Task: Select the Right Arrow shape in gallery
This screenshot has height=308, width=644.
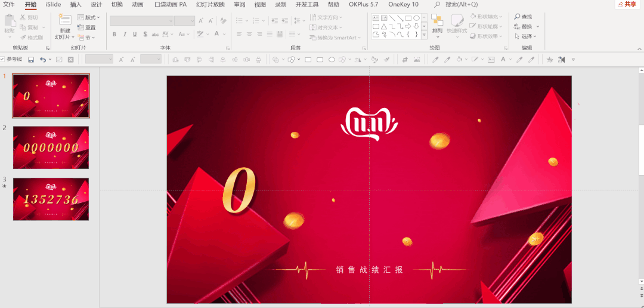Action: click(x=408, y=26)
